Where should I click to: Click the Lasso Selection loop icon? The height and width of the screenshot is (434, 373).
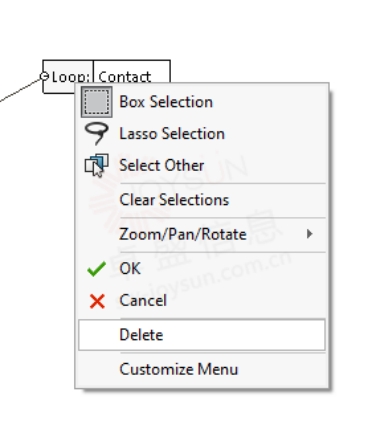point(97,133)
